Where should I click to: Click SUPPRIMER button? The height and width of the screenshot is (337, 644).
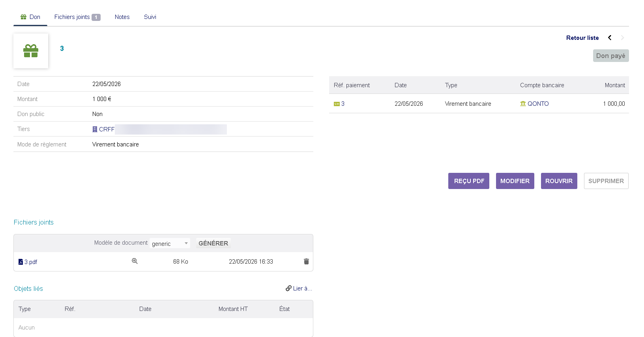pos(606,181)
